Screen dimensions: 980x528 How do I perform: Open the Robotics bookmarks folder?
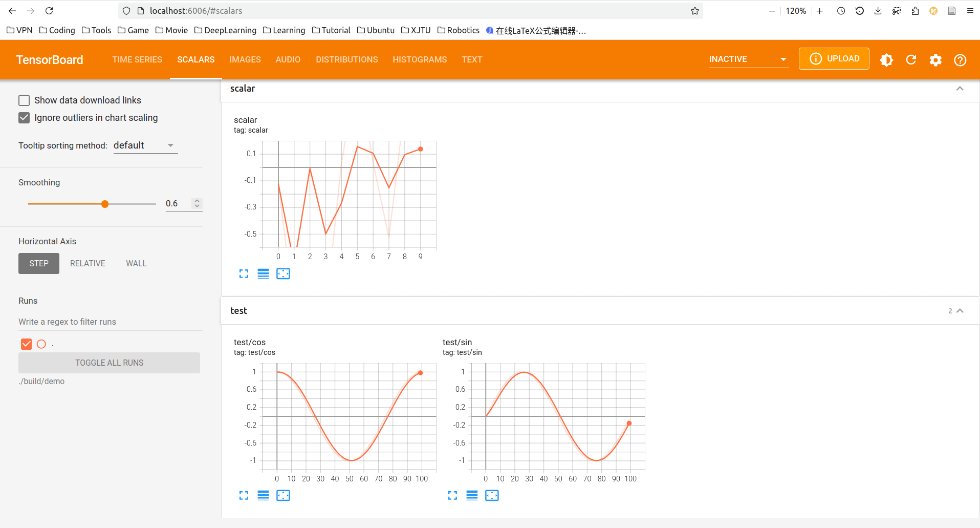click(x=459, y=30)
